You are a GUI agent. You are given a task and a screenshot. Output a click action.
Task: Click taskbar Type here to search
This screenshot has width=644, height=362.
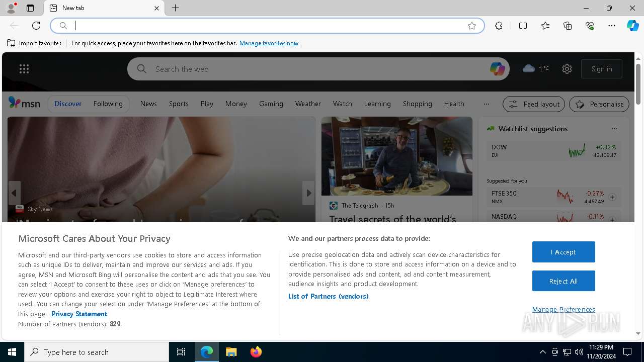tap(97, 352)
